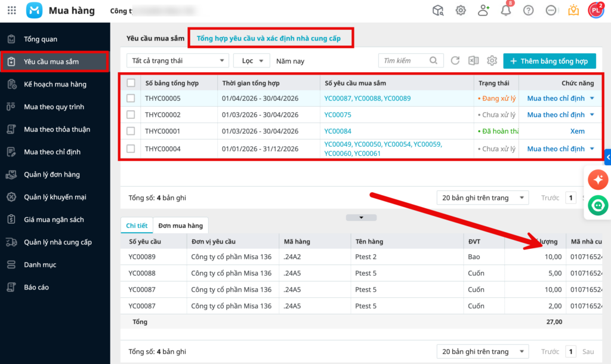Image resolution: width=611 pixels, height=364 pixels.
Task: Open the upper '20 bản ghi trên trang' dropdown
Action: click(x=482, y=198)
